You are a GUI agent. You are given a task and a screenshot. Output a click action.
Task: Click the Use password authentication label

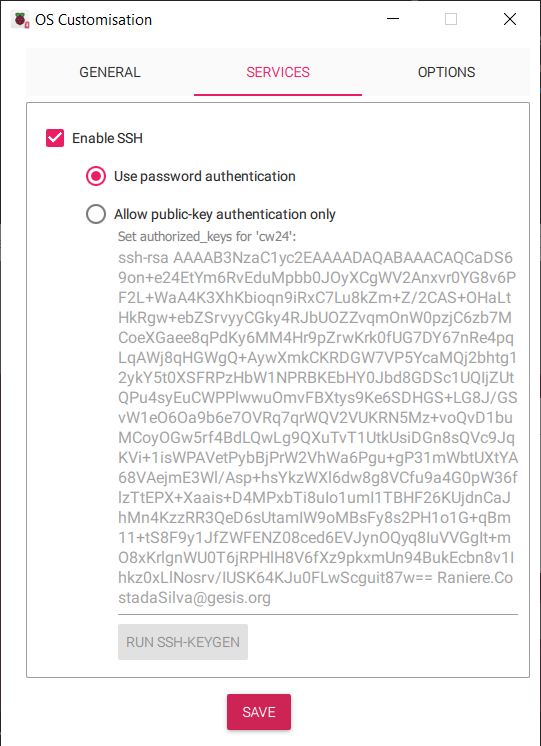pos(205,177)
